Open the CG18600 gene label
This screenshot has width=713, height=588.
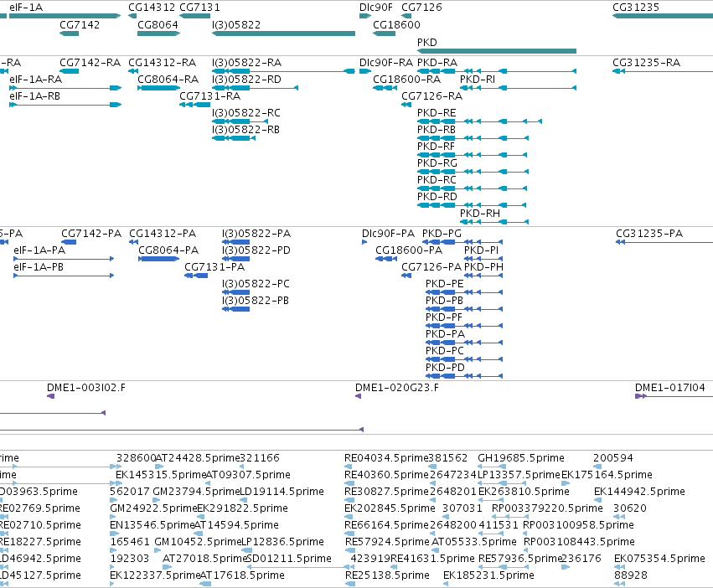396,25
